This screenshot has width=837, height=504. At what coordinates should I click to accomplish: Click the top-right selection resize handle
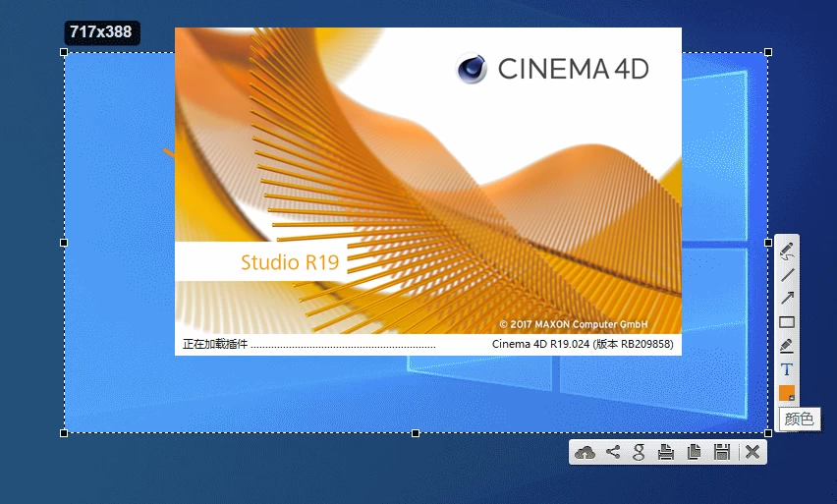(768, 52)
